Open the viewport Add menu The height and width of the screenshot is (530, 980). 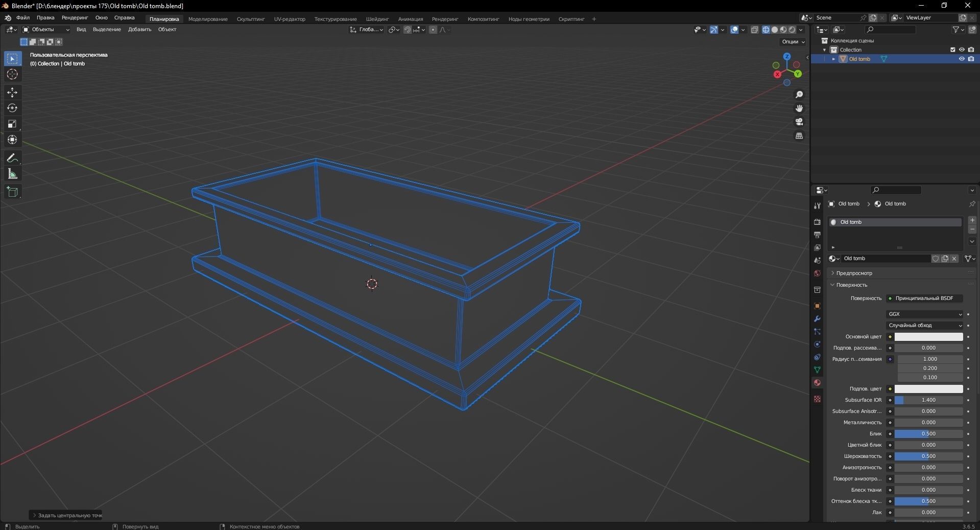[139, 30]
